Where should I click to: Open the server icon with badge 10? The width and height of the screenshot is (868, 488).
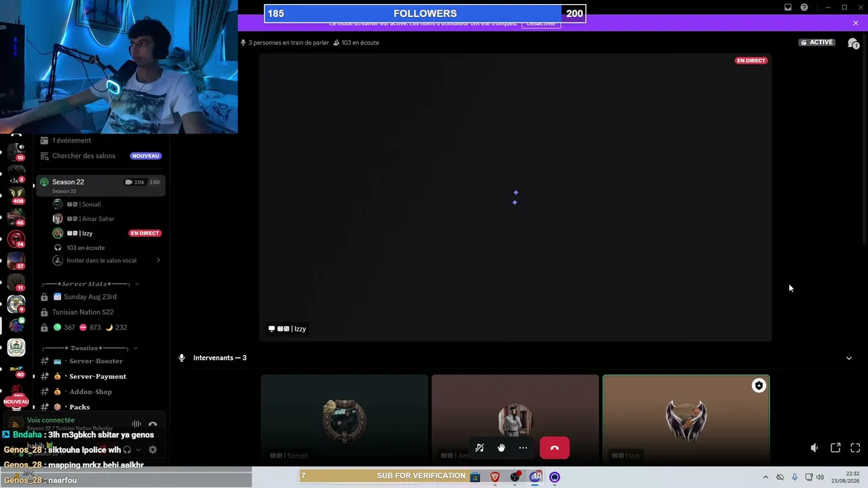(x=16, y=151)
